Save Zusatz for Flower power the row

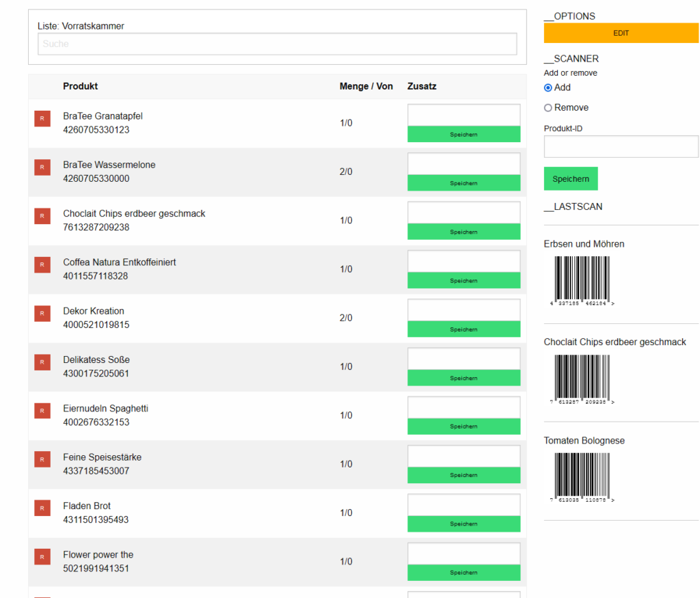click(x=463, y=573)
